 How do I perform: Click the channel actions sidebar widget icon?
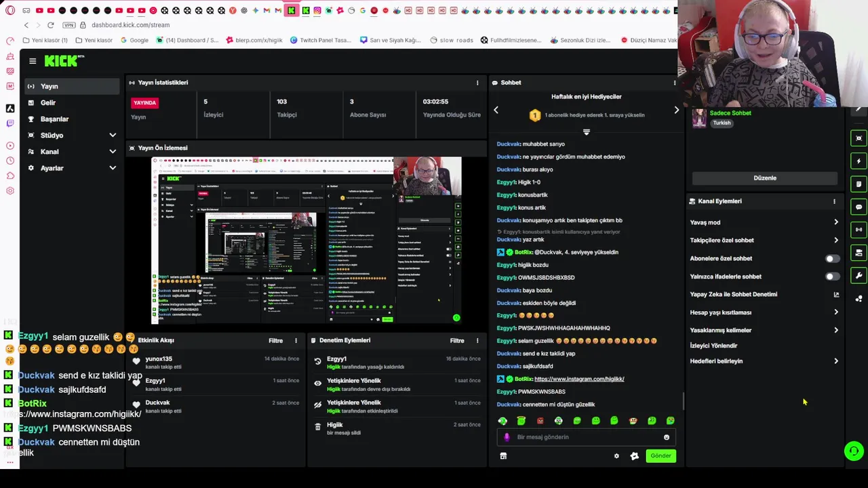point(859,253)
